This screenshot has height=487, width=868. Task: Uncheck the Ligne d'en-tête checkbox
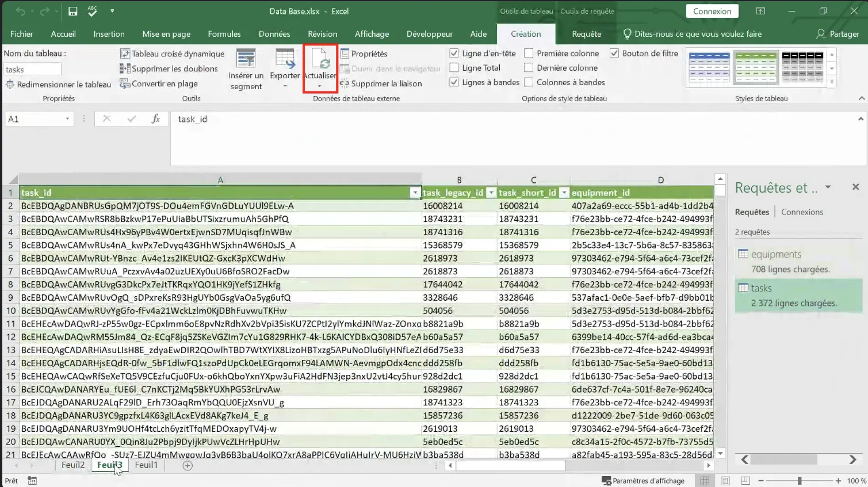[x=454, y=53]
